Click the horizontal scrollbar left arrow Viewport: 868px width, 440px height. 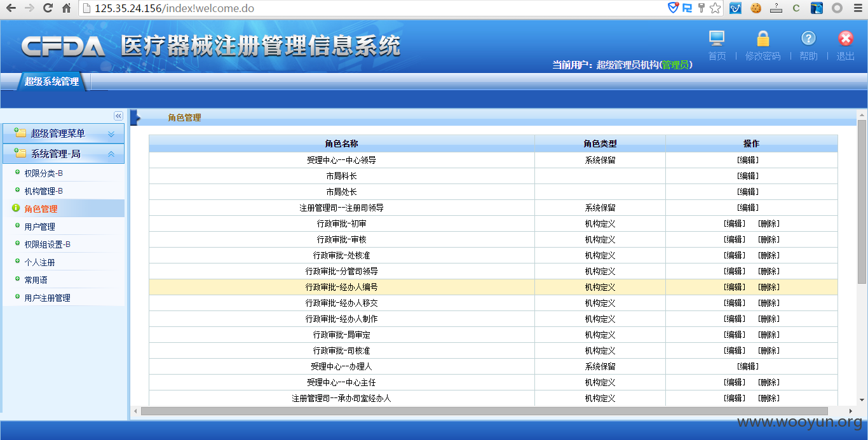135,411
